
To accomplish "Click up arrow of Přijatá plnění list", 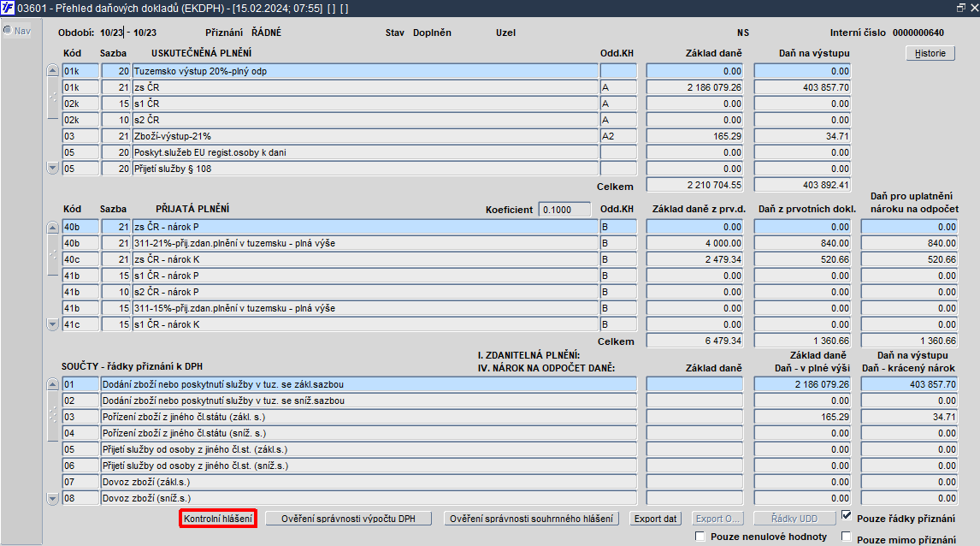I will (52, 227).
